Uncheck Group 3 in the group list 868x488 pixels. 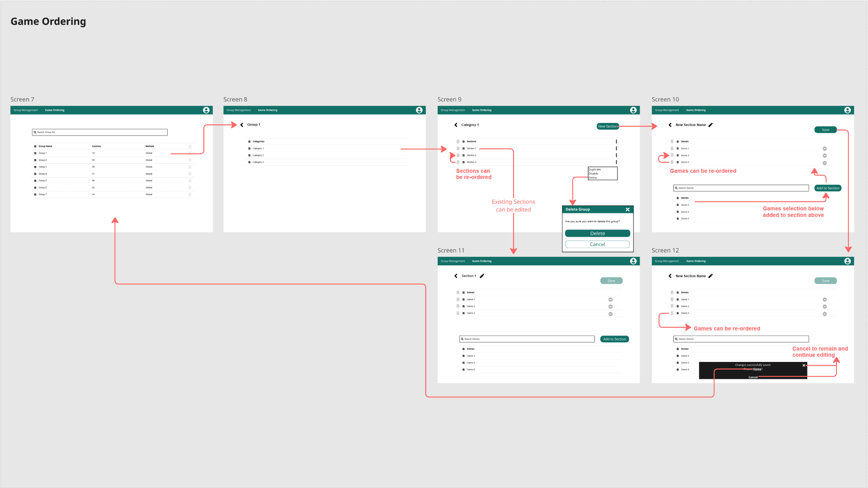coord(35,167)
